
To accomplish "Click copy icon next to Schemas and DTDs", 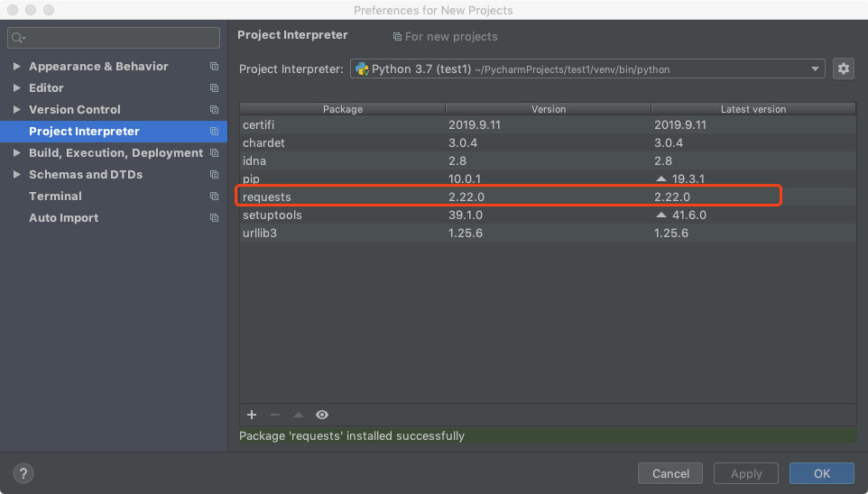I will tap(214, 174).
